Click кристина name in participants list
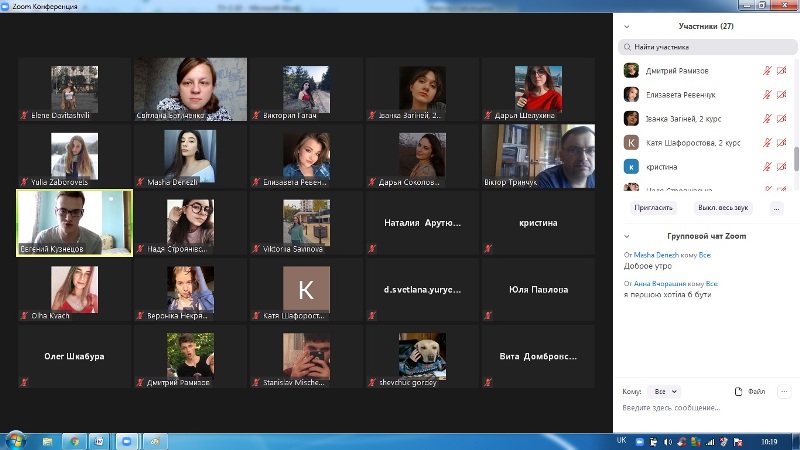This screenshot has width=800, height=450. click(662, 167)
